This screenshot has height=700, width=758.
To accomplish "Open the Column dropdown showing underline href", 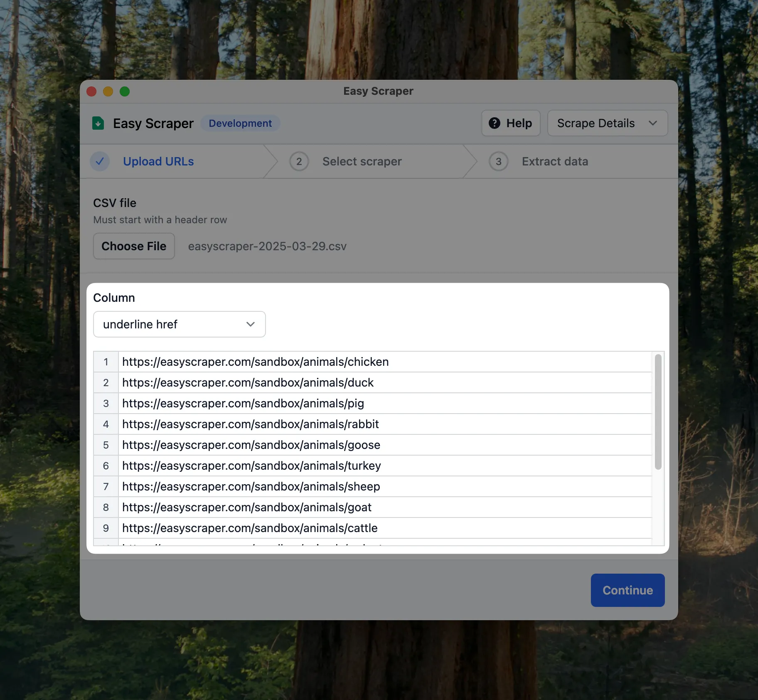I will coord(179,324).
